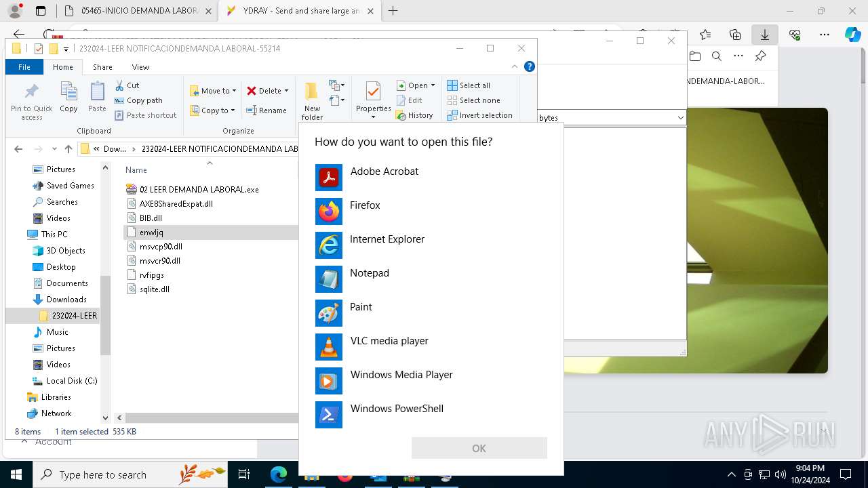
Task: Click History in the ribbon
Action: pos(414,115)
